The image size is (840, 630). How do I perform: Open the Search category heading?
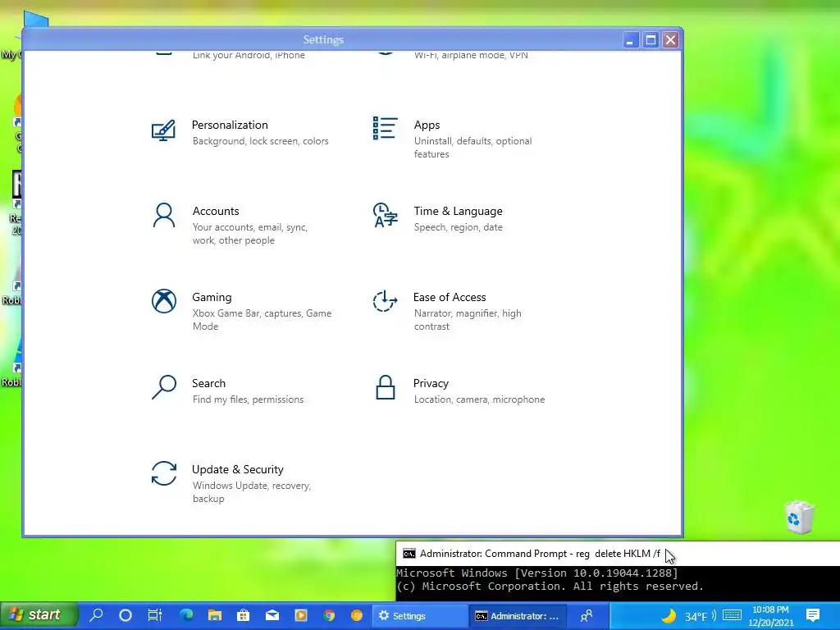[209, 383]
